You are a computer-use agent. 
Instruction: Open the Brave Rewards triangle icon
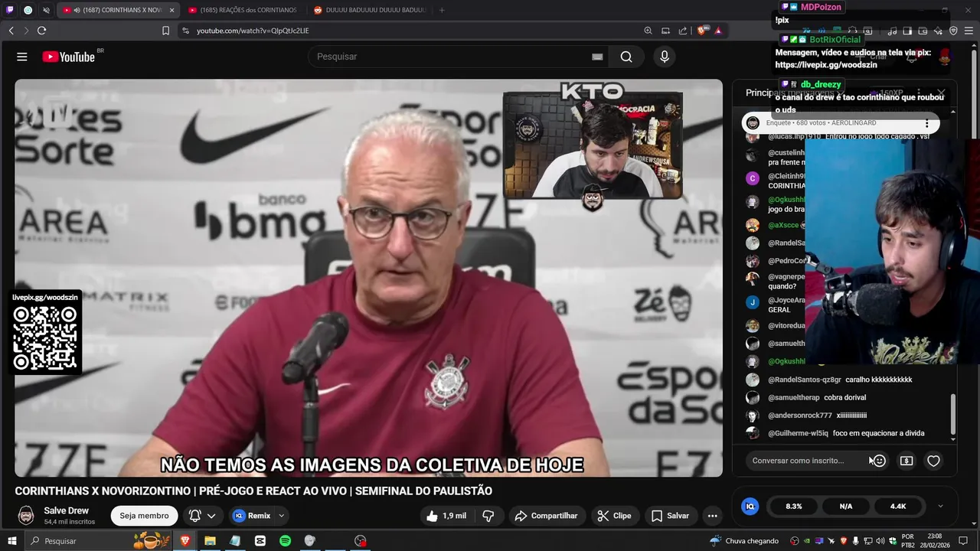(x=718, y=31)
